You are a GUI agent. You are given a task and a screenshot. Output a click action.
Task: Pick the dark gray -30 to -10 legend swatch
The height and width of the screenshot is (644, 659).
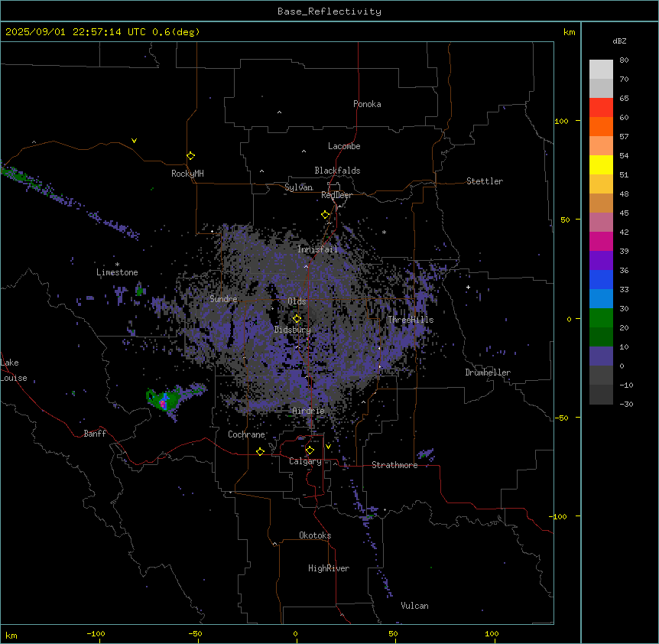pyautogui.click(x=601, y=395)
